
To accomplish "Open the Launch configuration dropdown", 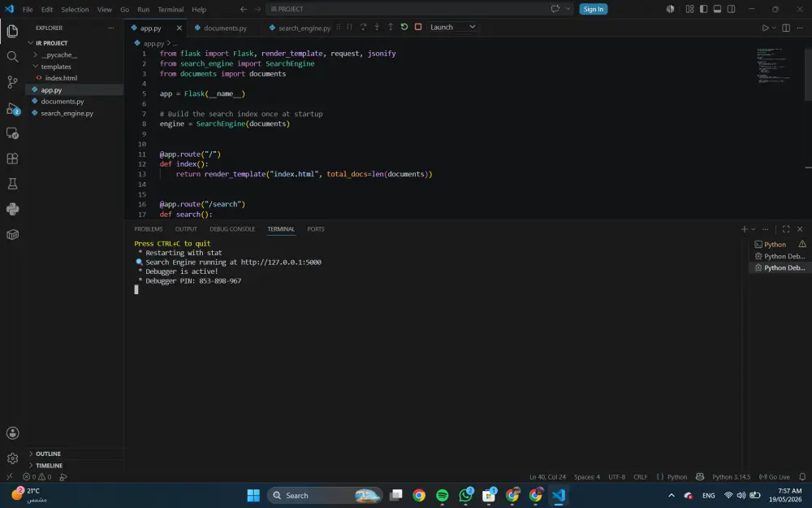I will pos(452,27).
